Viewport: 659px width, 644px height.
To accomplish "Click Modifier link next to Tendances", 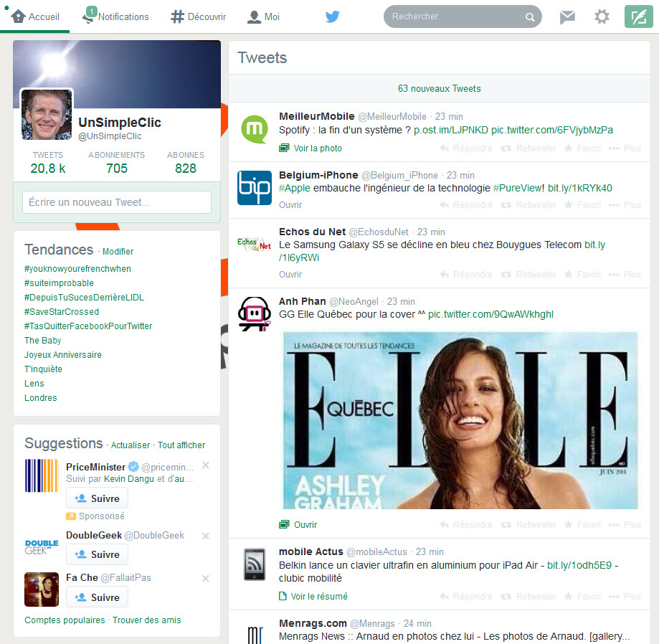I will (x=118, y=252).
